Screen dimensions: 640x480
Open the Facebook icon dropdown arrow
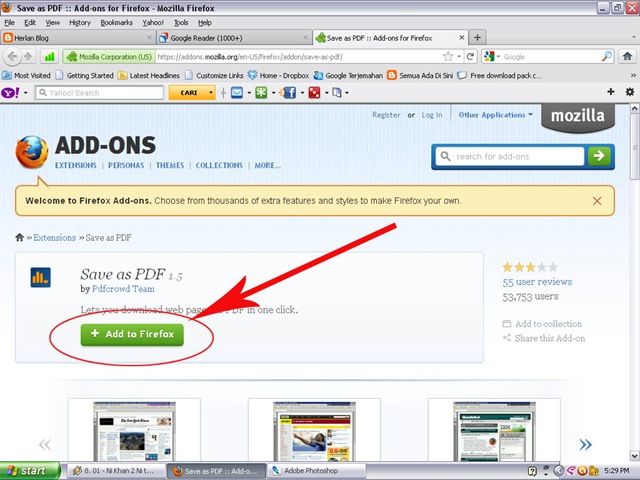302,93
